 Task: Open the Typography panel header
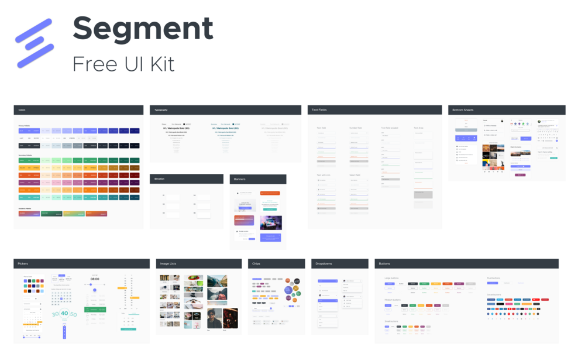click(225, 110)
